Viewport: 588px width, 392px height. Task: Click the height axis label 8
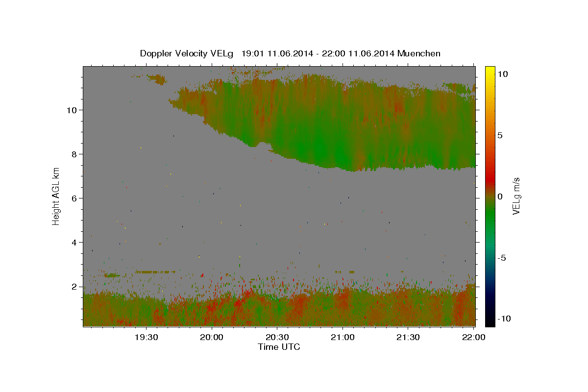coord(75,154)
